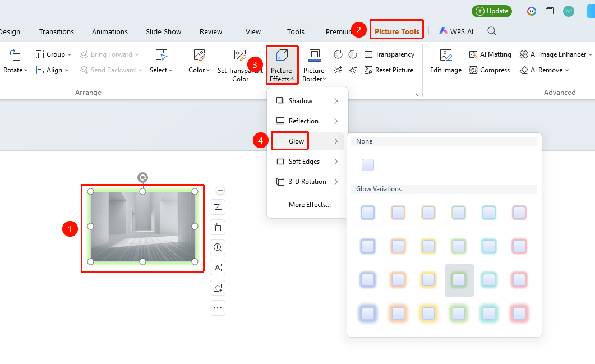Switch to the Transitions tab
The height and width of the screenshot is (364, 595).
(57, 31)
